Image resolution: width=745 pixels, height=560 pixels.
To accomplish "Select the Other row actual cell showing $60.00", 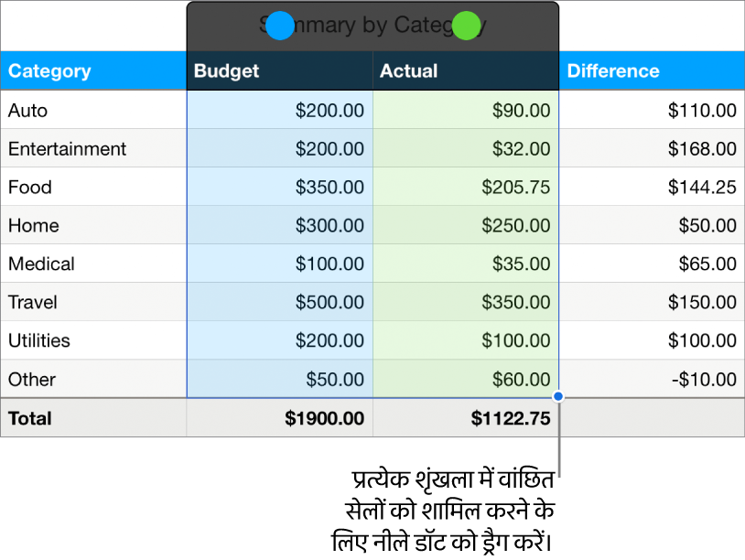I will [519, 379].
